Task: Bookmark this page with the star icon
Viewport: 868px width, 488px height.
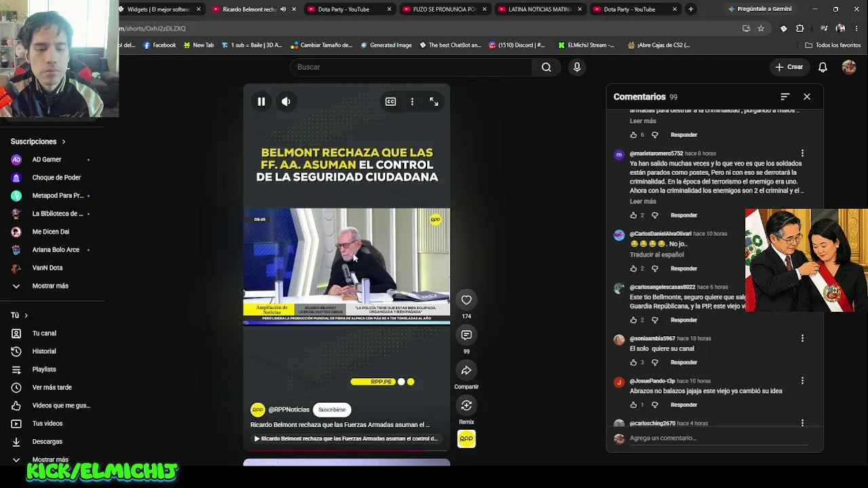Action: (x=761, y=28)
